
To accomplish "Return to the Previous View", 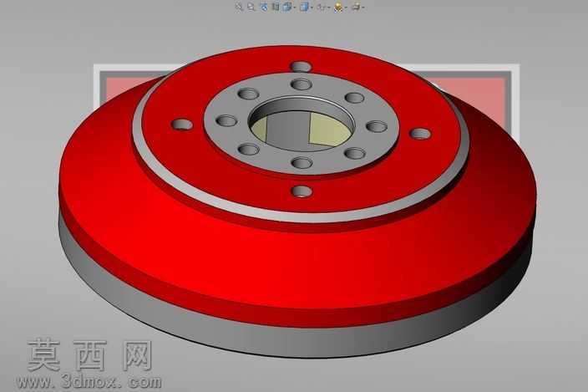I will point(264,7).
